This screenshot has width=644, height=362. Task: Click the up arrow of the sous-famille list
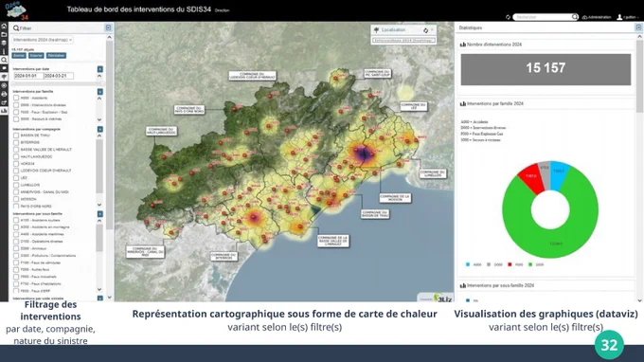tap(99, 221)
